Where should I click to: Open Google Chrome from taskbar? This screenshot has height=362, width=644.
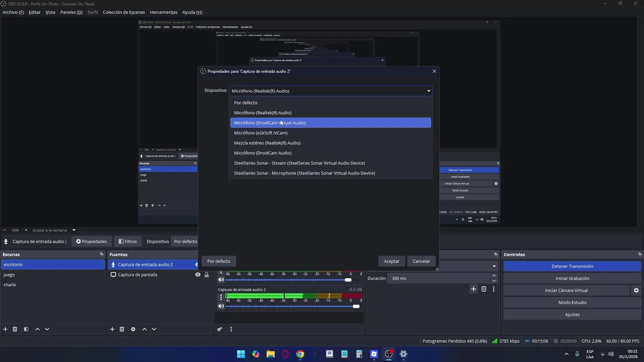click(x=300, y=354)
